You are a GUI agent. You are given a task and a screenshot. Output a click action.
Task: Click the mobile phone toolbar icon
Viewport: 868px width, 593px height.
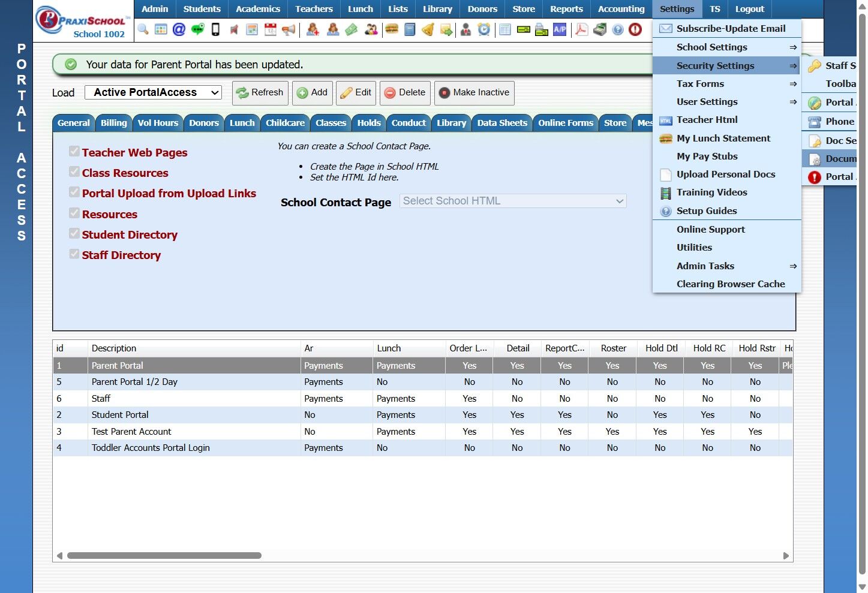coord(215,29)
